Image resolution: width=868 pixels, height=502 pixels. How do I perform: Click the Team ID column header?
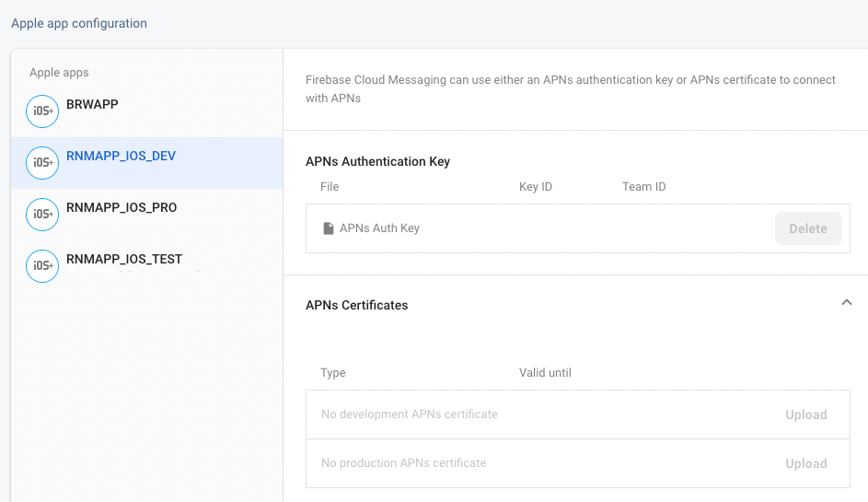tap(643, 187)
